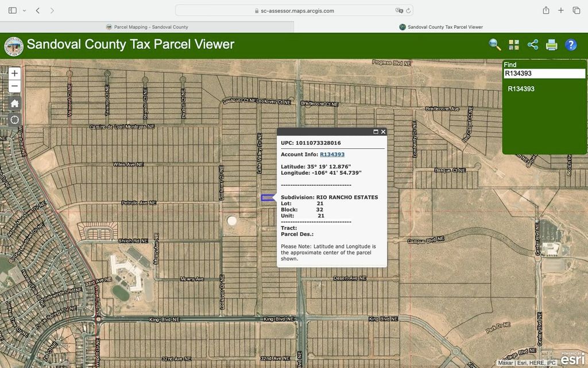Click the browser back navigation arrow
The height and width of the screenshot is (368, 588).
point(37,10)
